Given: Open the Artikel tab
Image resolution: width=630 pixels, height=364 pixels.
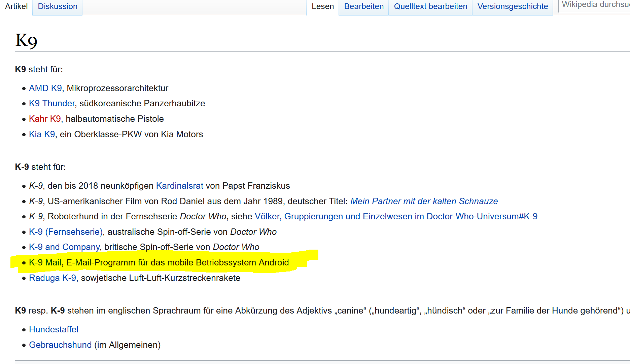Looking at the screenshot, I should click(16, 6).
